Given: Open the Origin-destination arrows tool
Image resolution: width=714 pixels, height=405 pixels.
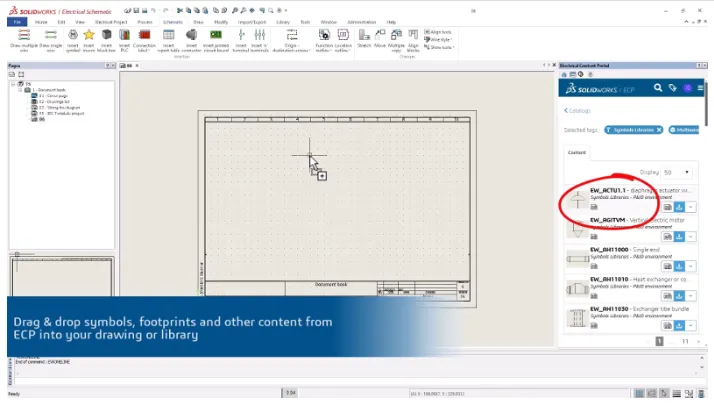Looking at the screenshot, I should [x=291, y=41].
